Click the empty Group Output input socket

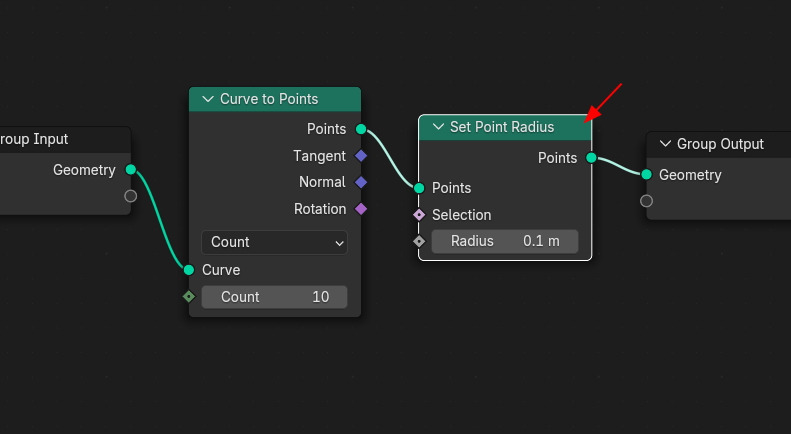tap(646, 201)
